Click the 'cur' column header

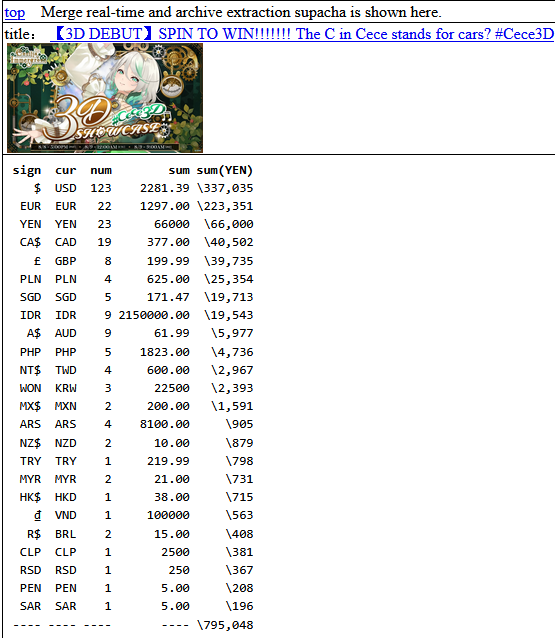pyautogui.click(x=66, y=170)
